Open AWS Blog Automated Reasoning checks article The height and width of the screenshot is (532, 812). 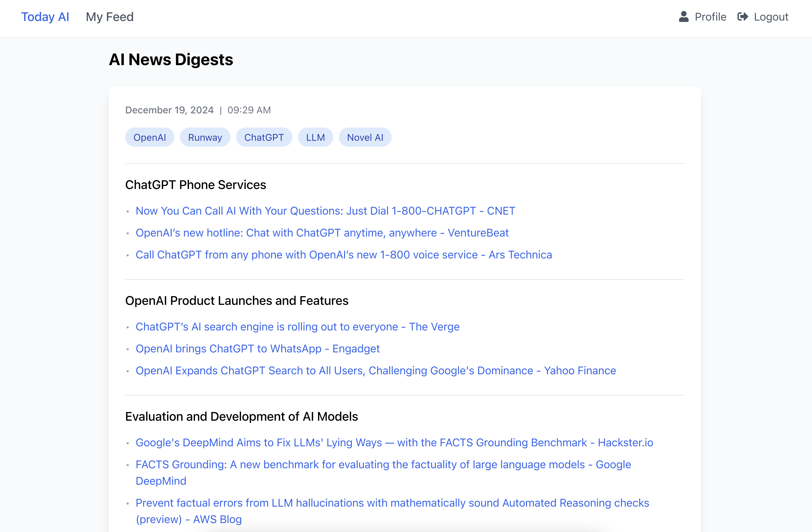pyautogui.click(x=392, y=503)
